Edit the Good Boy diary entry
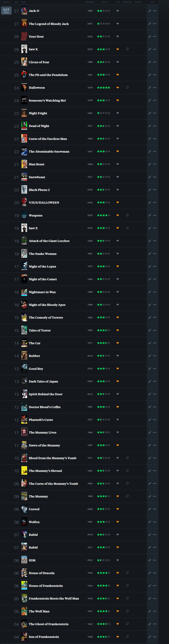The width and height of the screenshot is (169, 644). point(150,369)
